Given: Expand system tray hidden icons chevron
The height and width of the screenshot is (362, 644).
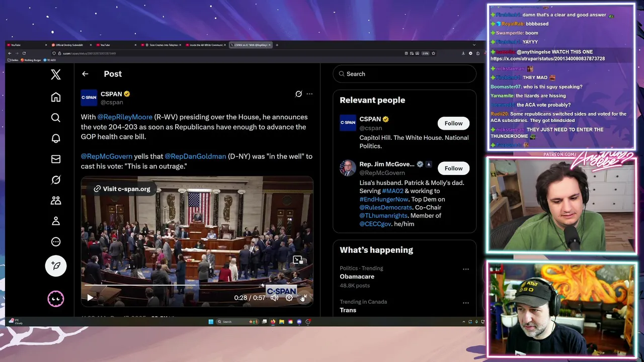Looking at the screenshot, I should (463, 322).
